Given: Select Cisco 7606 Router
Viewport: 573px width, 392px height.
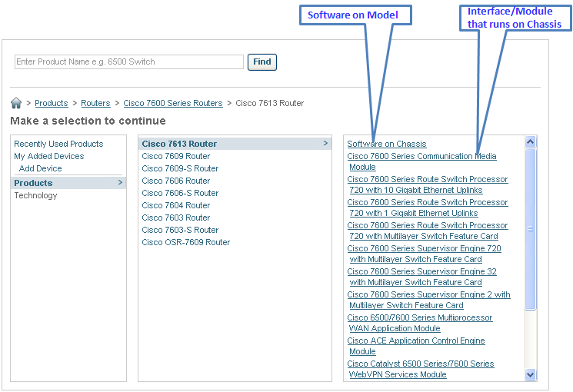Looking at the screenshot, I should pos(176,181).
